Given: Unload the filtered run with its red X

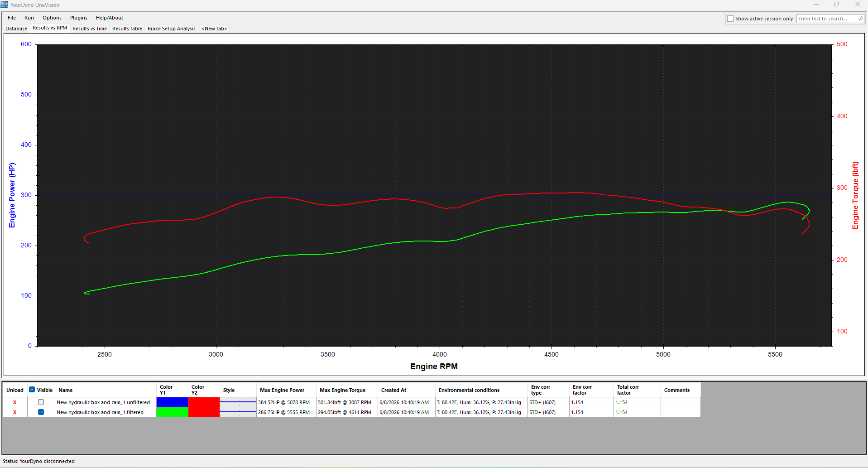Looking at the screenshot, I should [x=14, y=412].
